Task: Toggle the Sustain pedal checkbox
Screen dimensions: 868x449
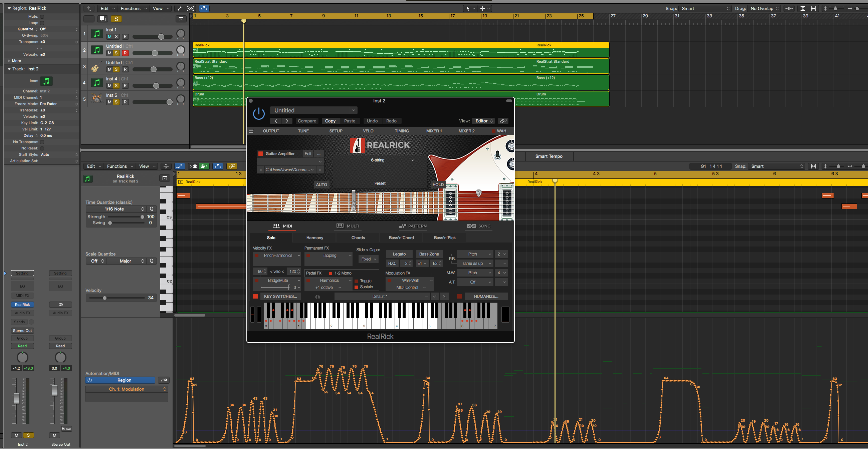Action: (356, 287)
